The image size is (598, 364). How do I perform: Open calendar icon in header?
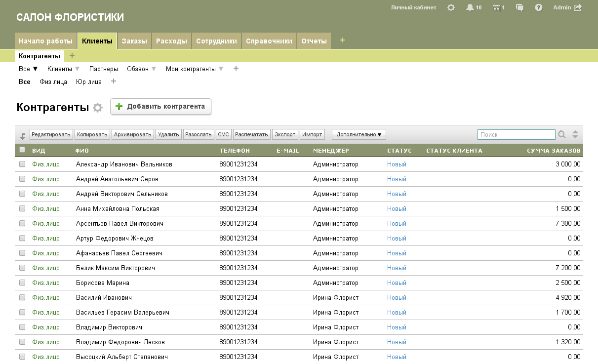(496, 8)
